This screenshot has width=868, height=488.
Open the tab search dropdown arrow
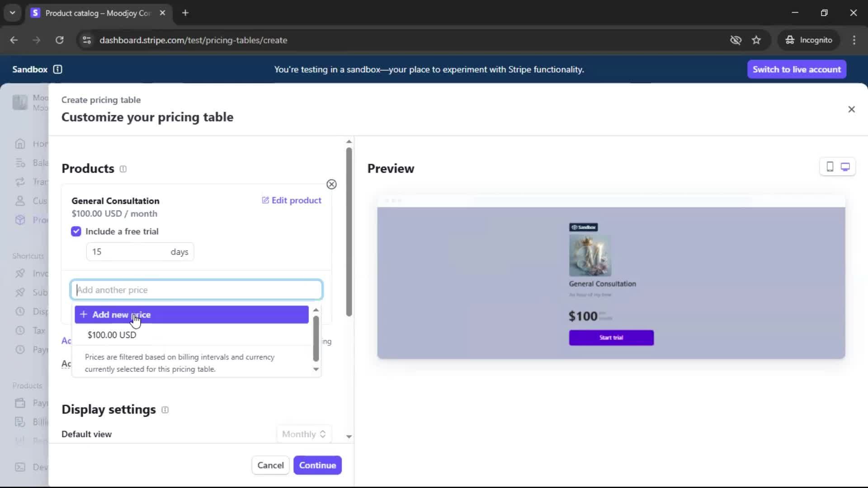pyautogui.click(x=12, y=13)
